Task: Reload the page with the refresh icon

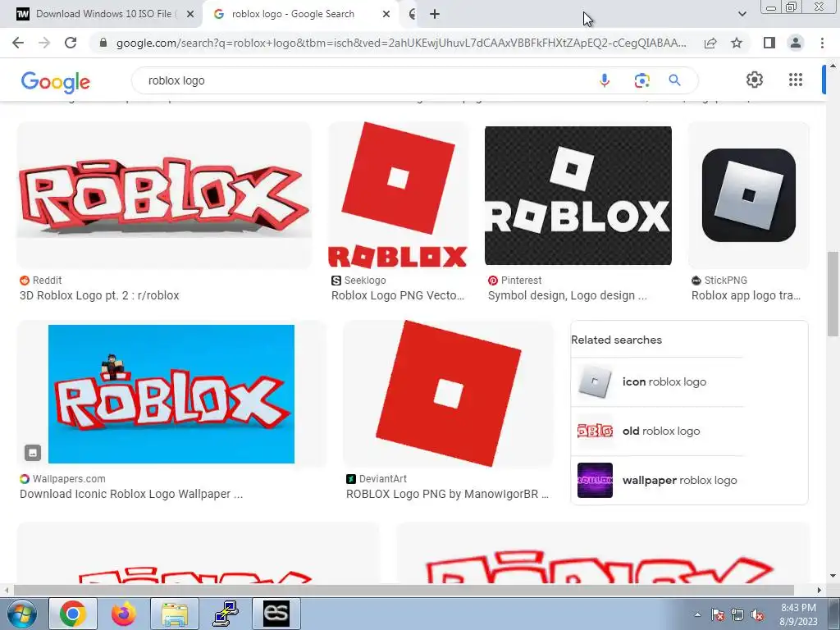Action: point(71,43)
